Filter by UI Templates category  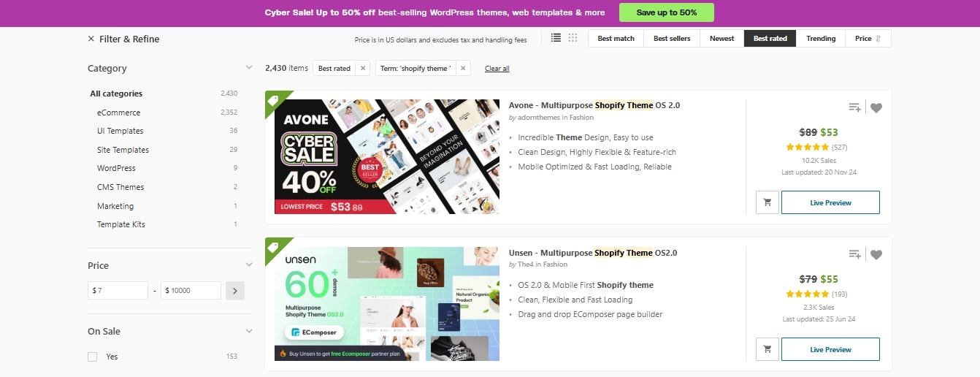pyautogui.click(x=120, y=131)
